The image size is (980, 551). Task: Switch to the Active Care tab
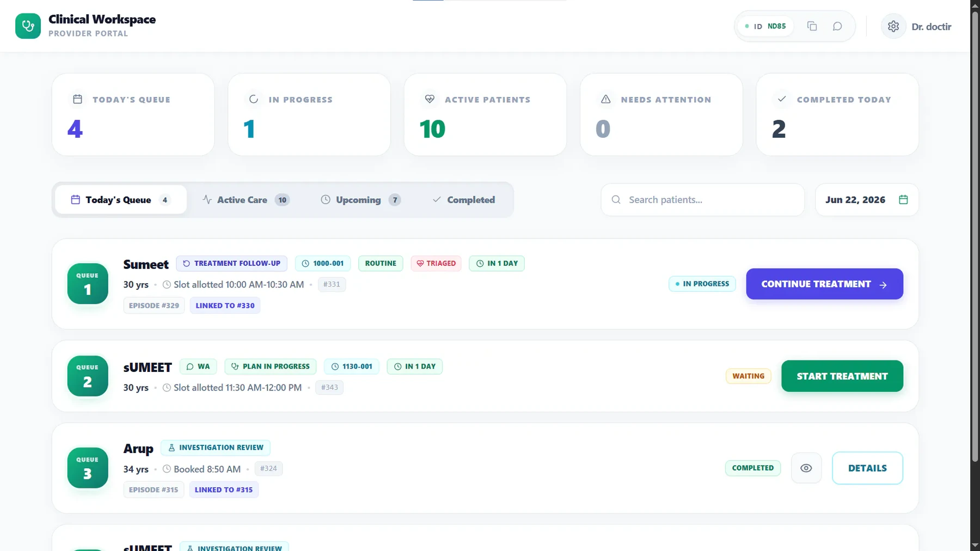246,200
